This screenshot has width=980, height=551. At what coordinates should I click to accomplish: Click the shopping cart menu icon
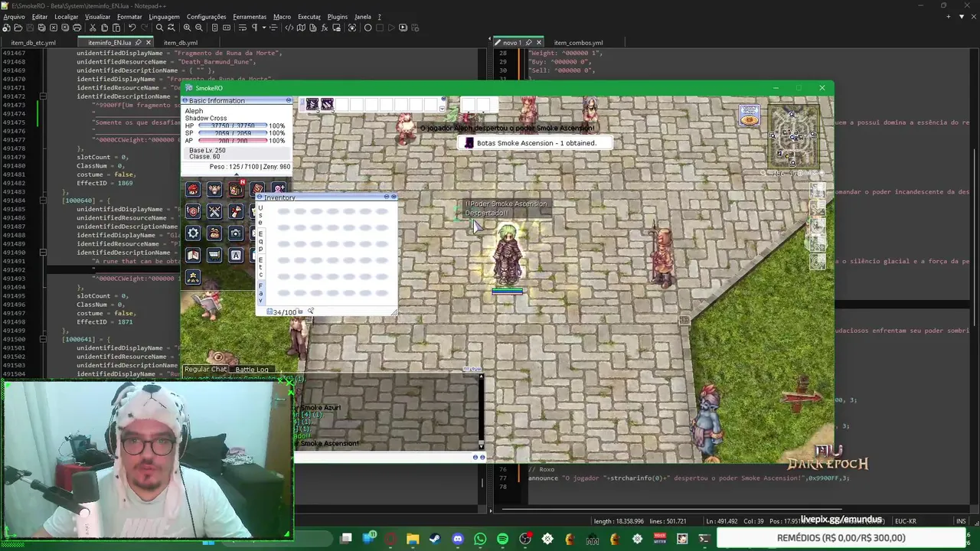[x=214, y=255]
